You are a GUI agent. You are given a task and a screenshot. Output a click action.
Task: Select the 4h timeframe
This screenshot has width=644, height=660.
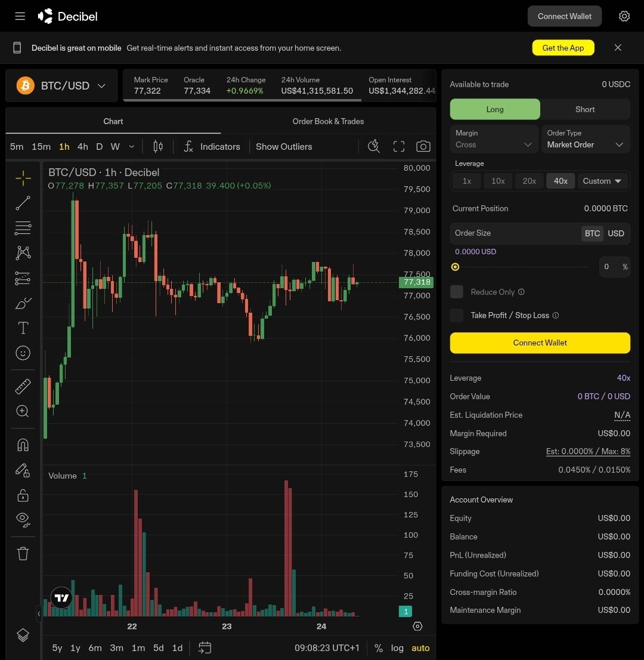pyautogui.click(x=83, y=146)
